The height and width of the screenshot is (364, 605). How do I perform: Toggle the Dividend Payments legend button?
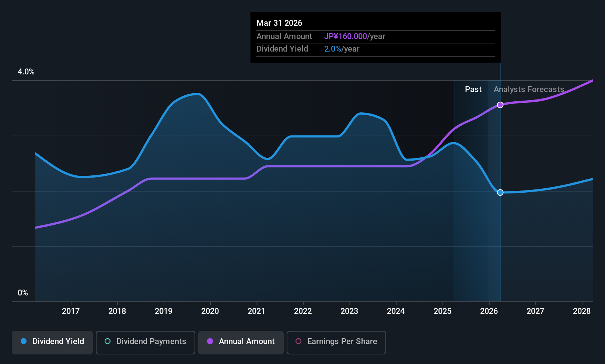[146, 343]
